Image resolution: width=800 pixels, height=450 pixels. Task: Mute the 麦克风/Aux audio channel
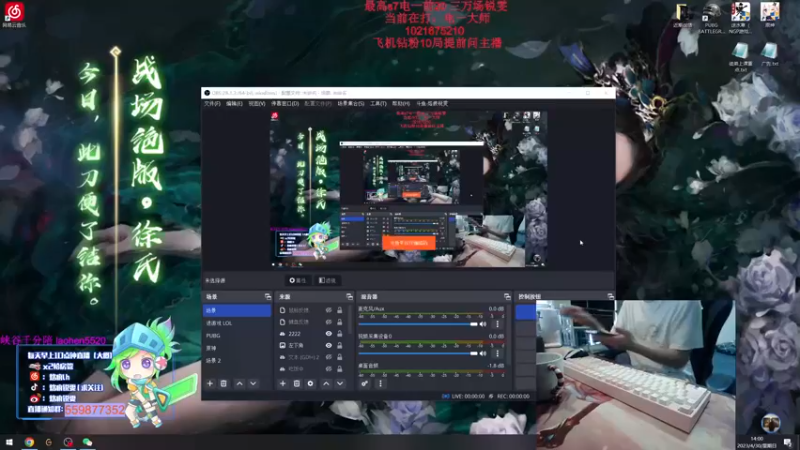(x=483, y=324)
